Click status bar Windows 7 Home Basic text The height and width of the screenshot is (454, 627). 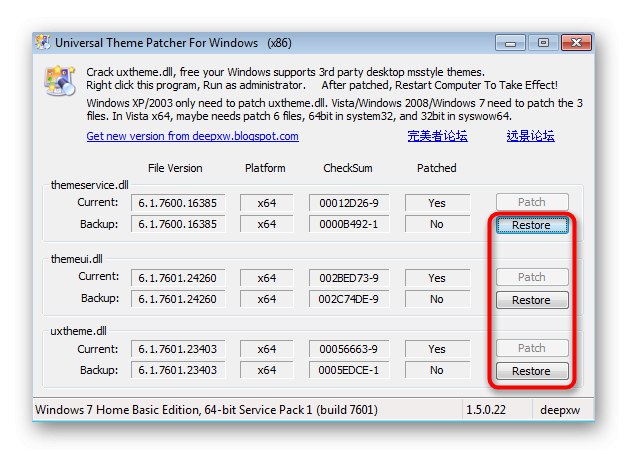[206, 410]
